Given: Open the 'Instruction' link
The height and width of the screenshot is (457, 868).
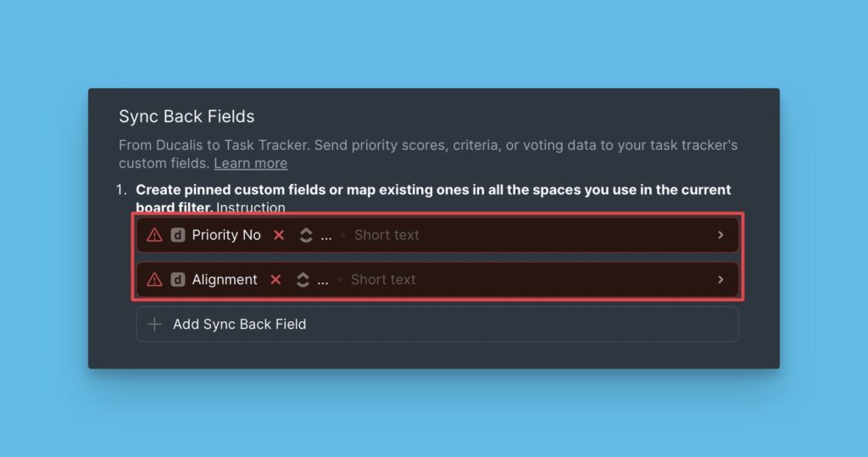Looking at the screenshot, I should click(251, 208).
